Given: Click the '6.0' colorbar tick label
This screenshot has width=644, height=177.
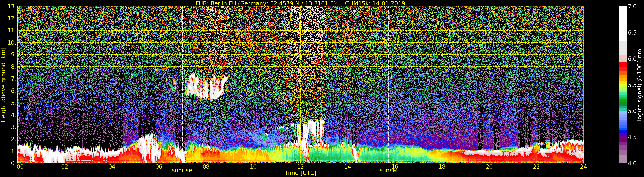Looking at the screenshot, I should coord(632,59).
